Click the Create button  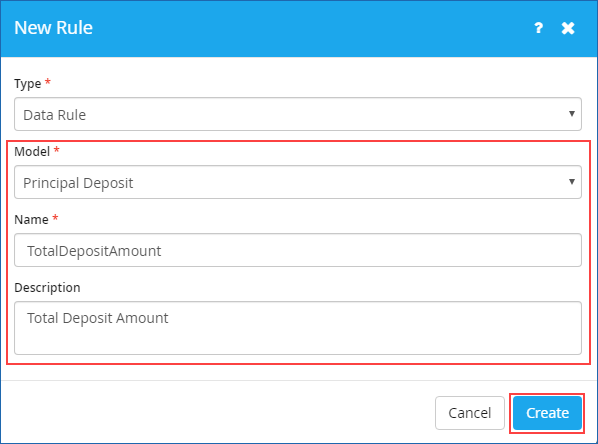(547, 413)
